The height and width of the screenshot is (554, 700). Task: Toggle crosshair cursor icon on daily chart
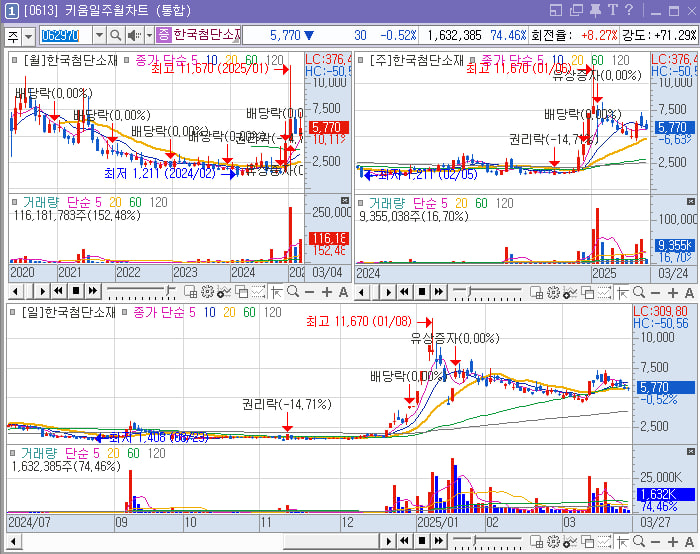pos(622,542)
